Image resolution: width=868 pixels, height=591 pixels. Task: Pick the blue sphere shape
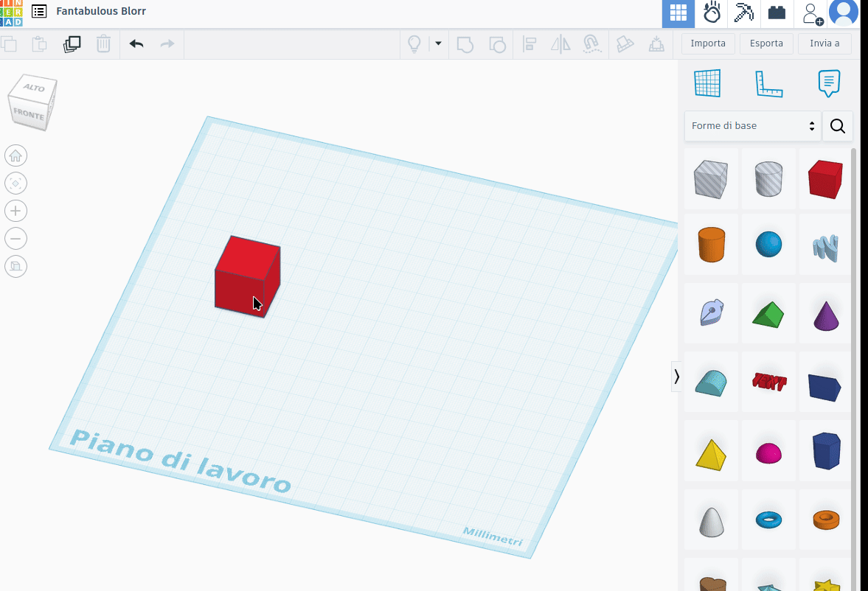(769, 244)
